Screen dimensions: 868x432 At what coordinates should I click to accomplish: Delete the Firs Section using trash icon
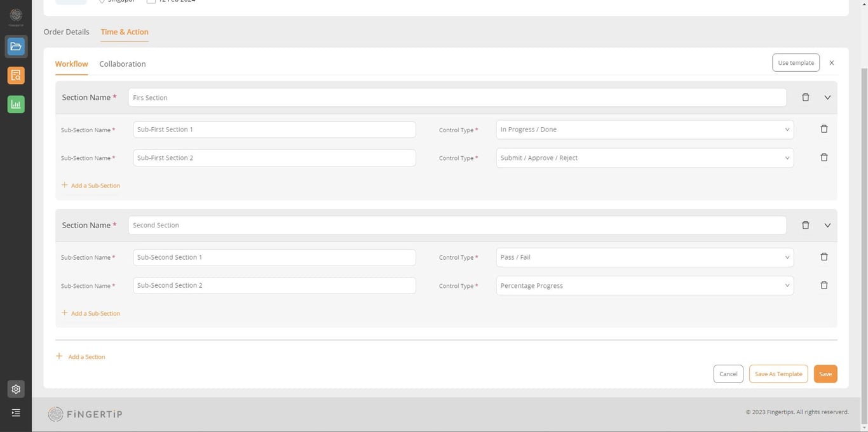click(806, 98)
